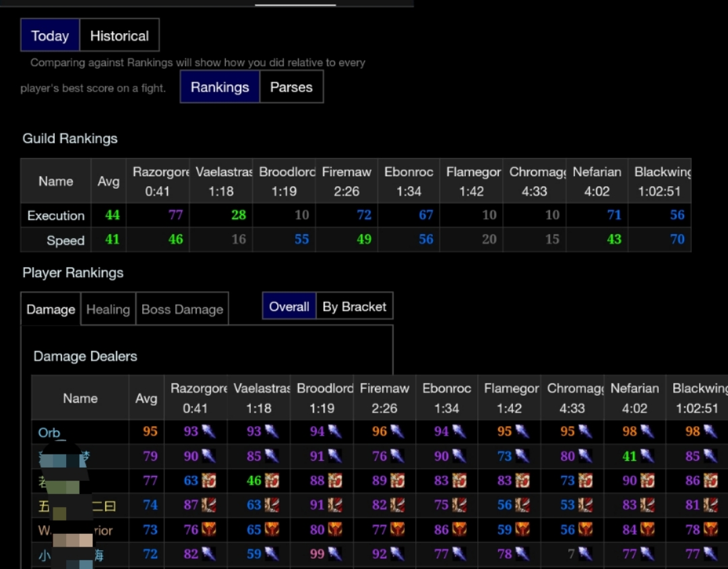This screenshot has height=569, width=728.
Task: Click the Execution score 77 for Razorgore
Action: point(175,216)
